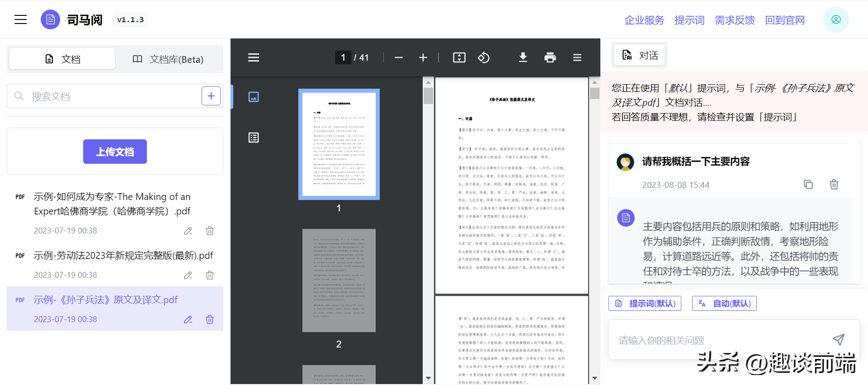Screen dimensions: 868x385
Task: Select 示例-《孙子兵法》原文及译文.pdf
Action: pyautogui.click(x=105, y=300)
